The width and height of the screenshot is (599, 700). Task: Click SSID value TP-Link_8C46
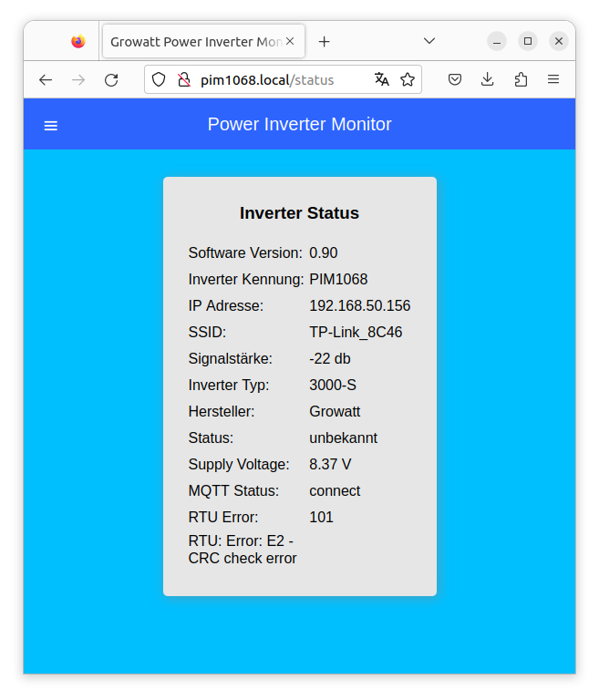point(356,332)
